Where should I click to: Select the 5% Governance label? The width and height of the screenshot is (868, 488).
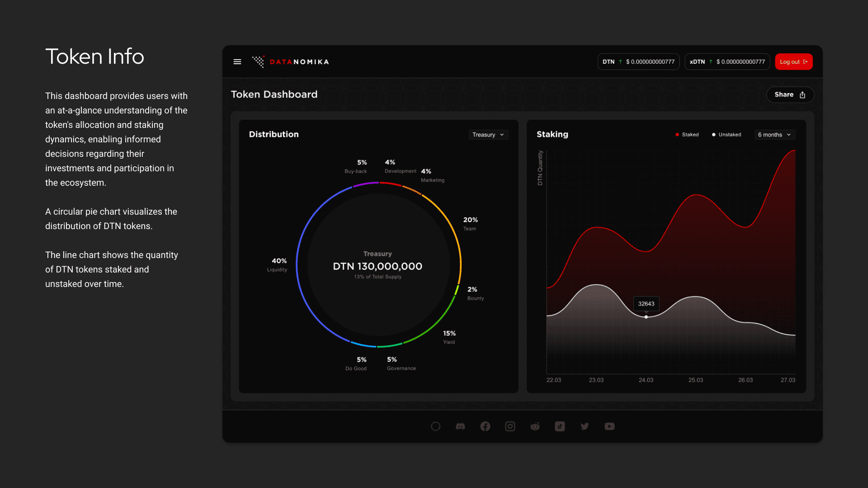click(401, 364)
